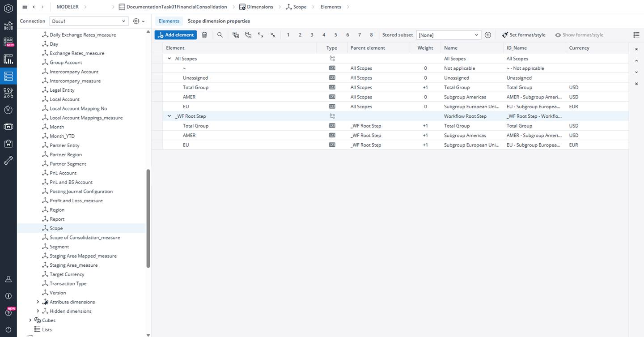Select Segment dimension in the tree
The image size is (644, 337).
[x=59, y=247]
